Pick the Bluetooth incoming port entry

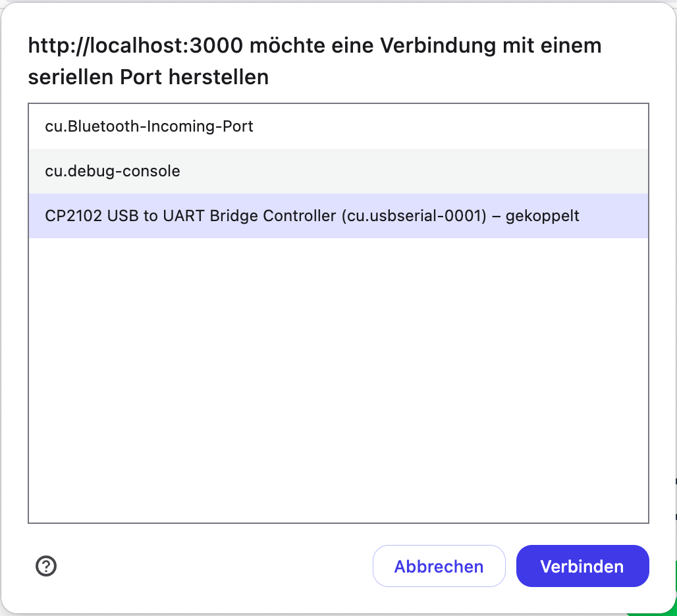point(338,126)
